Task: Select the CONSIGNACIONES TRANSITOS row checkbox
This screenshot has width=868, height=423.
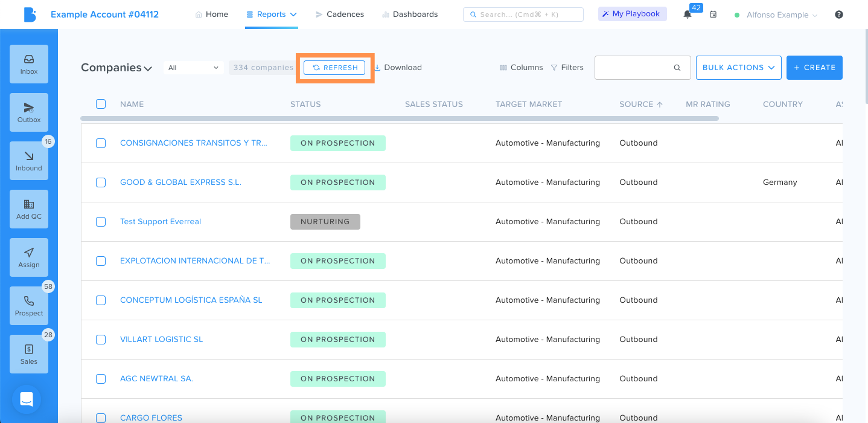Action: [101, 143]
